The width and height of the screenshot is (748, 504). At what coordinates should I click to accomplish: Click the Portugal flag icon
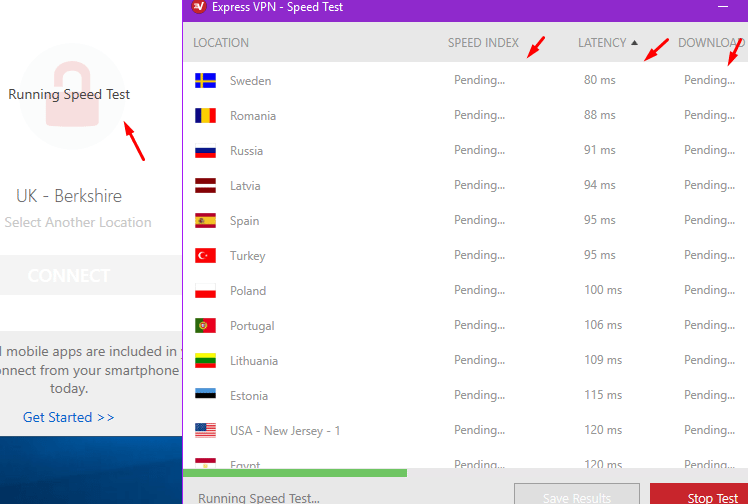click(x=206, y=326)
